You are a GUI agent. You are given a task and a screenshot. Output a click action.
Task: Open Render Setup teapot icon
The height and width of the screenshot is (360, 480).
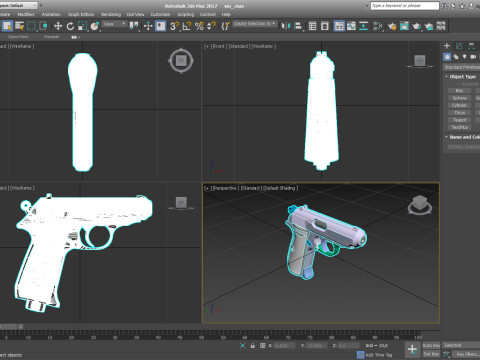coord(392,26)
